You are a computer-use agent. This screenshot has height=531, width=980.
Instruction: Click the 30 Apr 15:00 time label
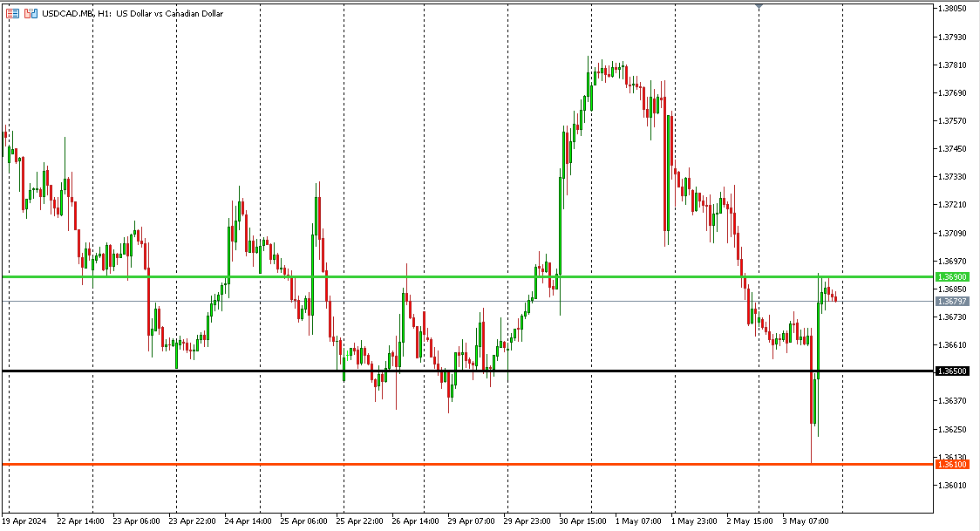tap(582, 521)
